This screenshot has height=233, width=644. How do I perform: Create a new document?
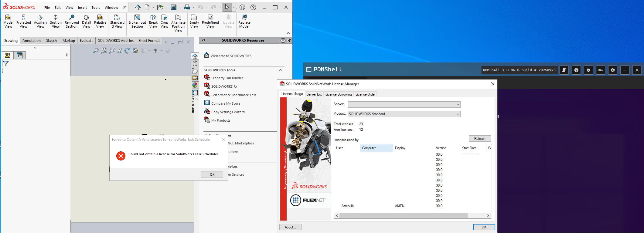pyautogui.click(x=147, y=7)
